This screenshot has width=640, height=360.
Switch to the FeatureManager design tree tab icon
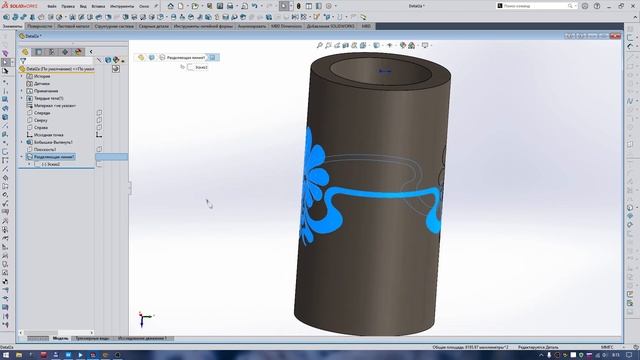point(25,52)
